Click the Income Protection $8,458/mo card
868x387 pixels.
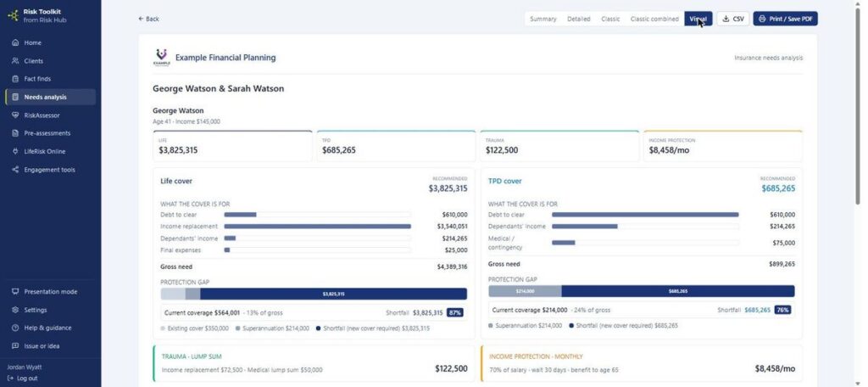point(722,146)
